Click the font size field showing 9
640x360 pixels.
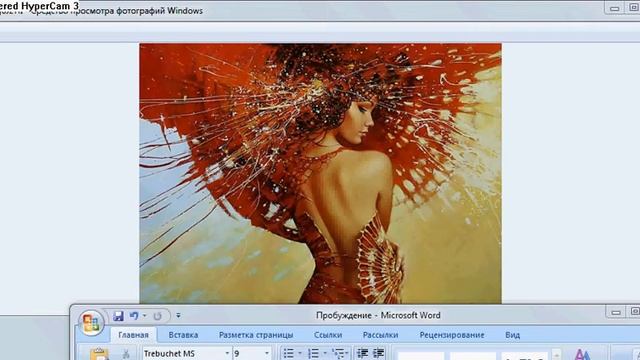(x=248, y=353)
